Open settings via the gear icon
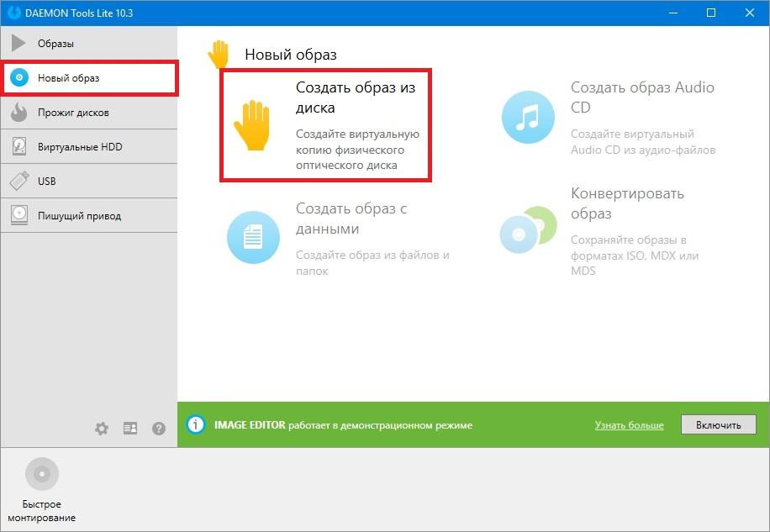 [102, 429]
